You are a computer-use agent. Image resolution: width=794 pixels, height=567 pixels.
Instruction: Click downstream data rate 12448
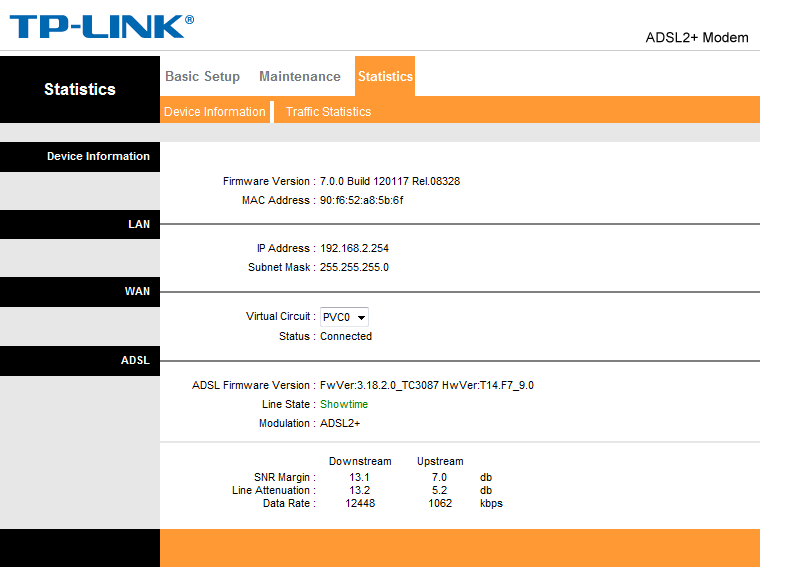pos(360,504)
